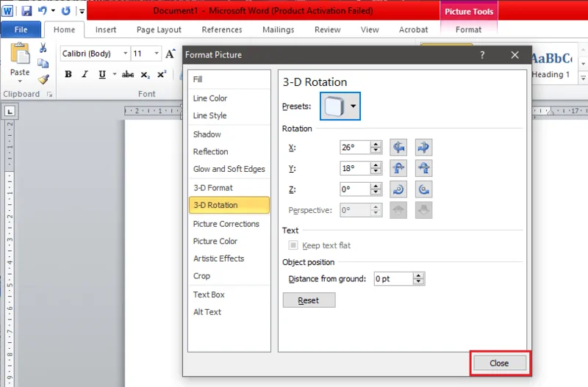
Task: Toggle Subscript formatting
Action: pos(145,75)
